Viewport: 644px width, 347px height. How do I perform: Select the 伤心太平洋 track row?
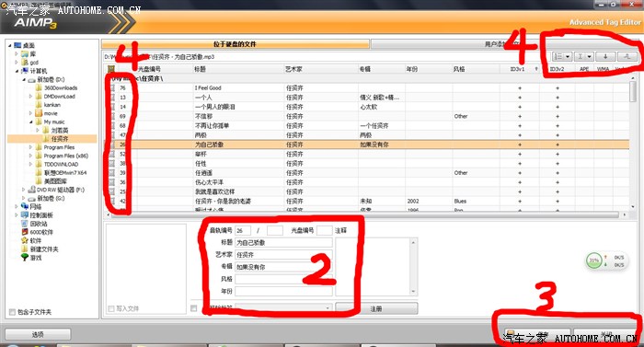pos(367,182)
